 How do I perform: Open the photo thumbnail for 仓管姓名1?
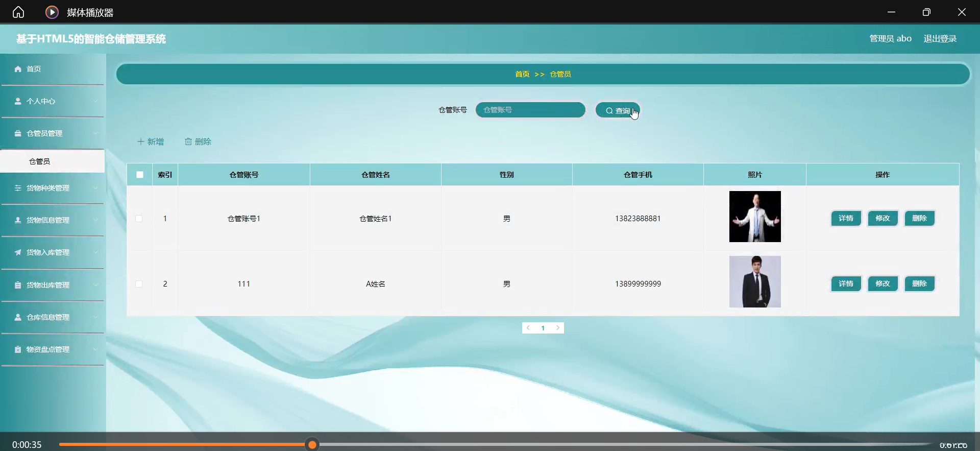click(755, 217)
